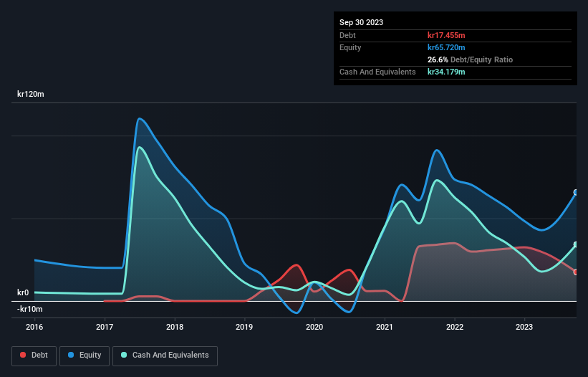Click the teal Cash legend dot
This screenshot has height=377, width=588.
[x=124, y=355]
